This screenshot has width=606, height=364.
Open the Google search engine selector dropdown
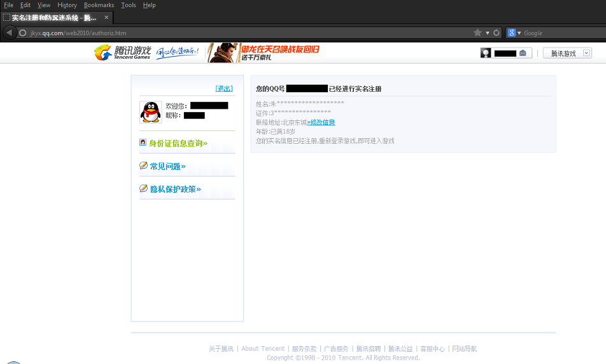pyautogui.click(x=514, y=32)
